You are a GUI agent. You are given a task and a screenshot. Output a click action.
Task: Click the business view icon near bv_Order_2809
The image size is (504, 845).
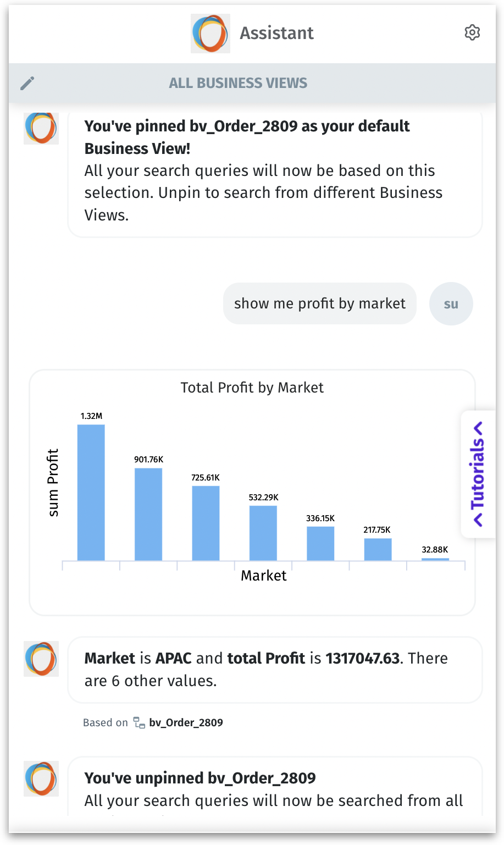(x=139, y=723)
